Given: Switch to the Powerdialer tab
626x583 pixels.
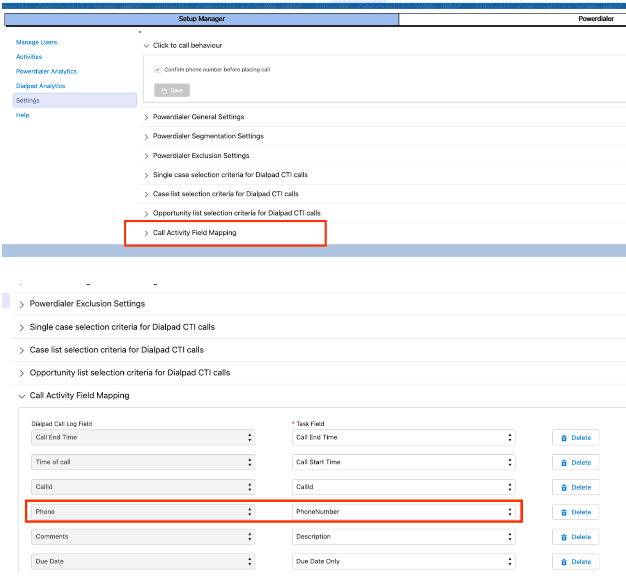Looking at the screenshot, I should (x=512, y=19).
